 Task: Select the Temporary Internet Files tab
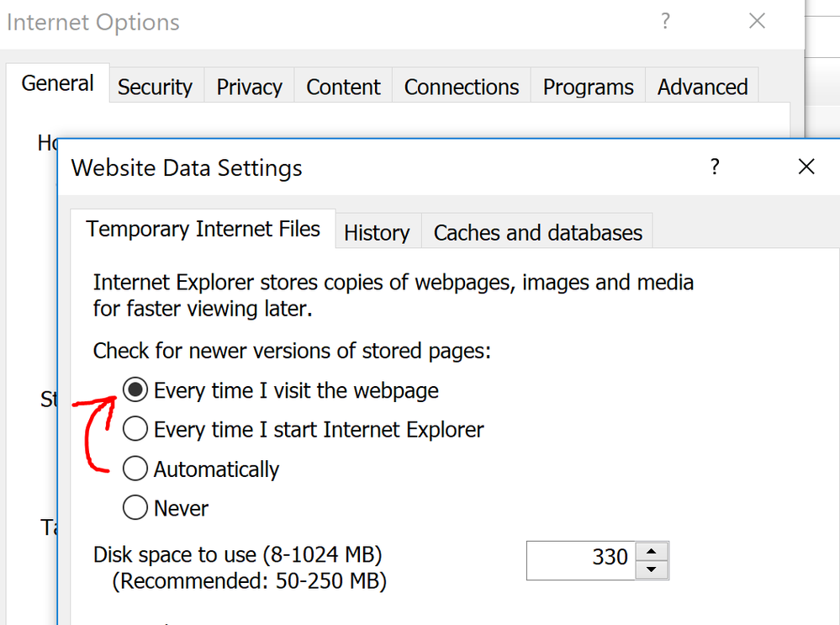(x=203, y=229)
